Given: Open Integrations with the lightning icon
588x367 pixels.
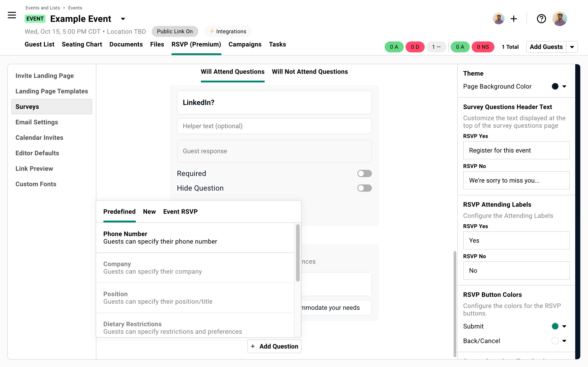Looking at the screenshot, I should pyautogui.click(x=228, y=32).
